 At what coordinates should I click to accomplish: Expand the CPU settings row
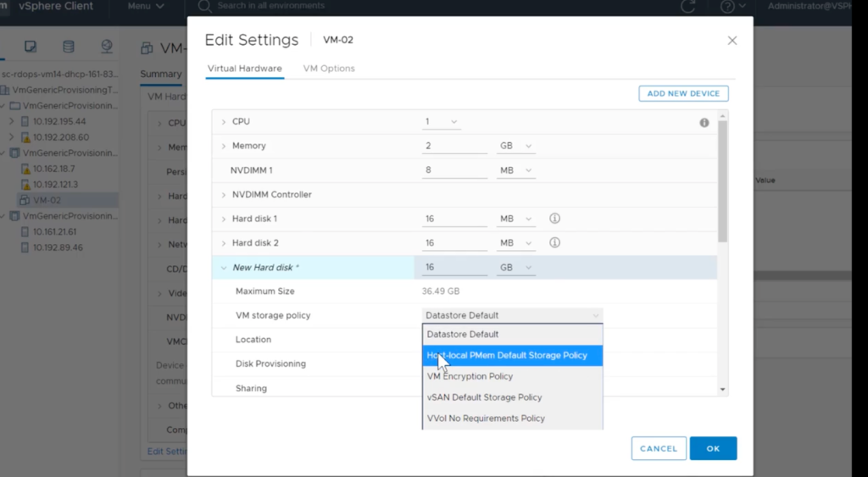[x=224, y=122]
